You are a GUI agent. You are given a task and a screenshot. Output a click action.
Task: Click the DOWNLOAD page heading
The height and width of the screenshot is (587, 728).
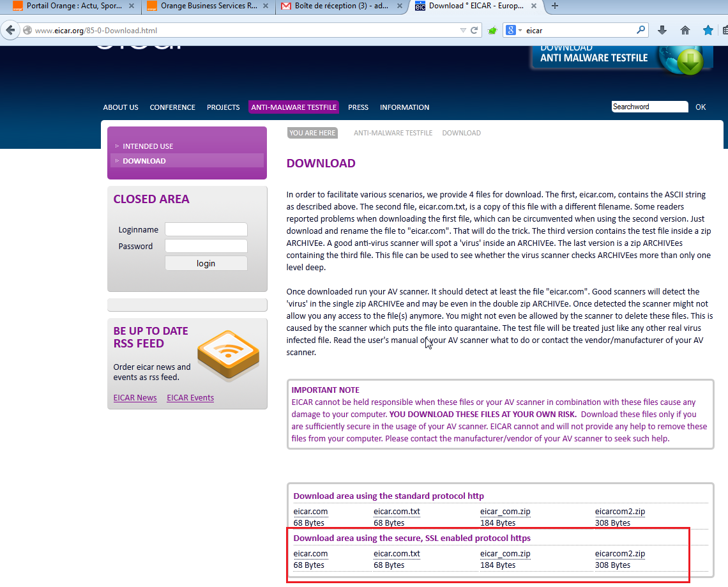[x=321, y=164]
